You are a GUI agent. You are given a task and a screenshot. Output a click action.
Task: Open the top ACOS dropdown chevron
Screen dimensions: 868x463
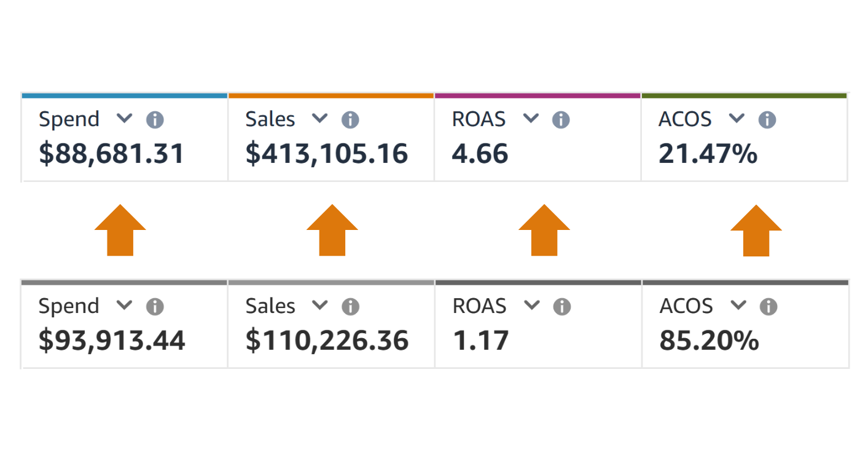click(737, 118)
